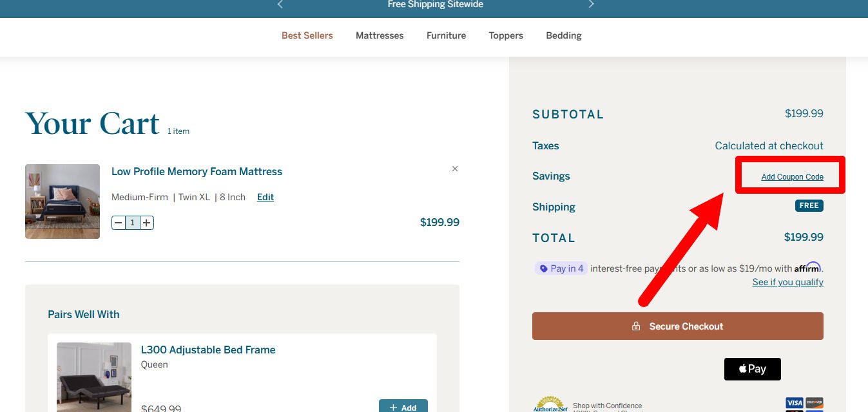868x412 pixels.
Task: Open the Bedding menu
Action: [x=563, y=35]
